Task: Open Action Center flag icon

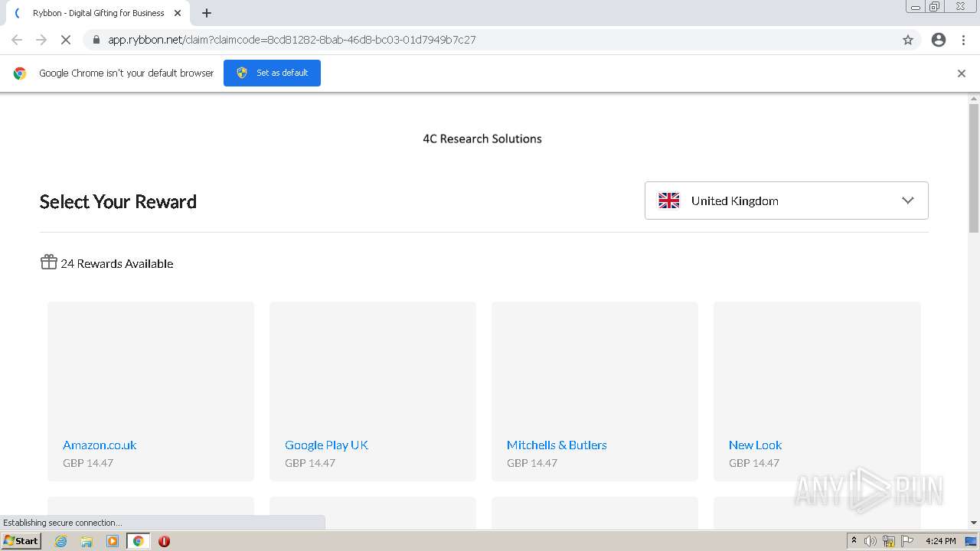Action: (x=907, y=541)
